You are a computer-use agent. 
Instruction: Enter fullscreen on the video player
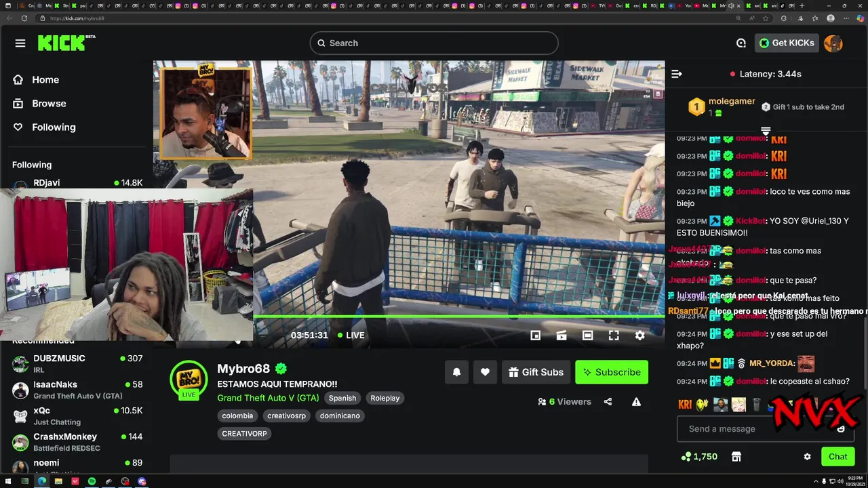(614, 335)
